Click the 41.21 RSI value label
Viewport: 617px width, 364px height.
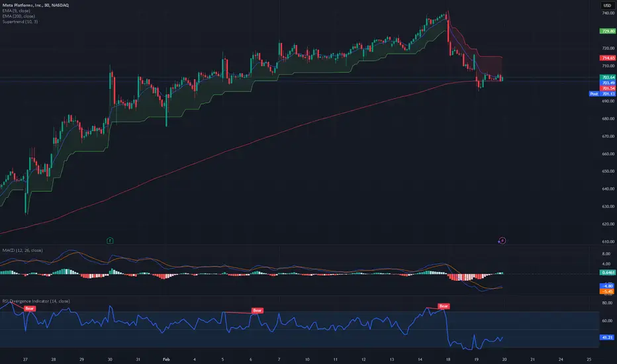[608, 338]
